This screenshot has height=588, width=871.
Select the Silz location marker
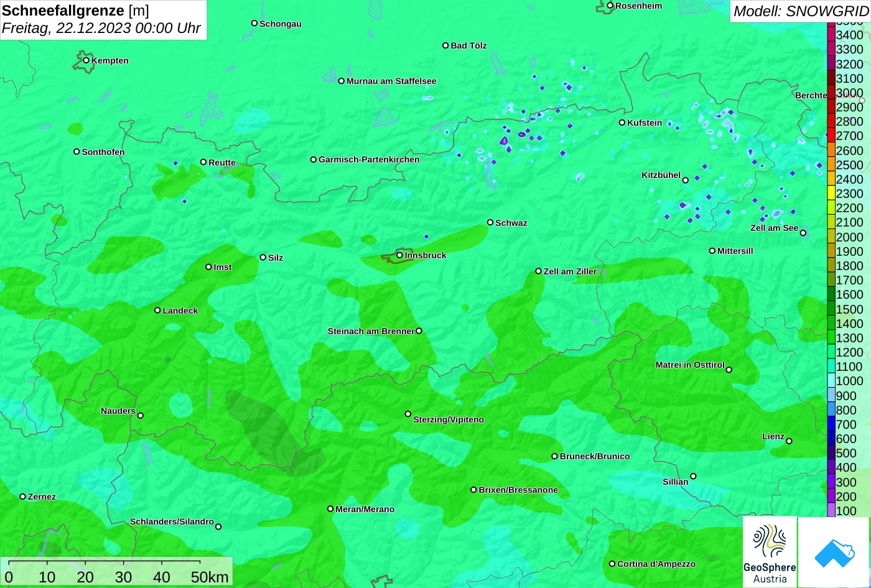(263, 257)
